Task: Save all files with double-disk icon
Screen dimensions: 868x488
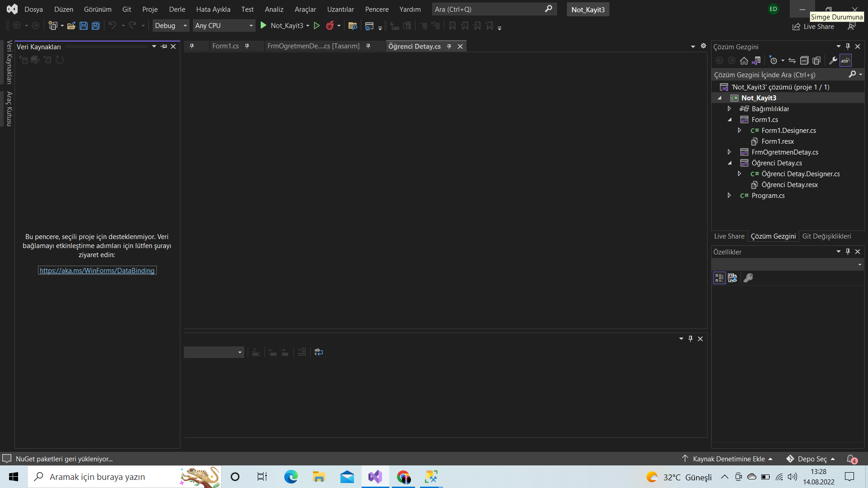Action: (96, 26)
